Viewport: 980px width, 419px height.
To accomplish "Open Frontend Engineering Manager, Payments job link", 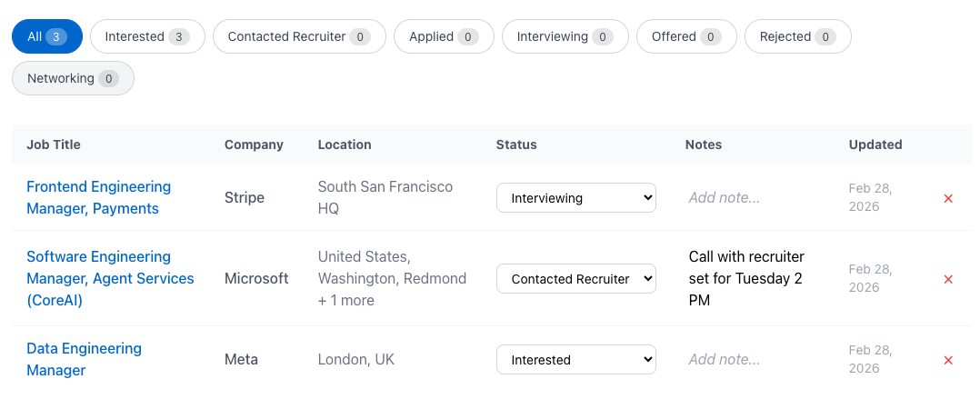I will tap(99, 198).
